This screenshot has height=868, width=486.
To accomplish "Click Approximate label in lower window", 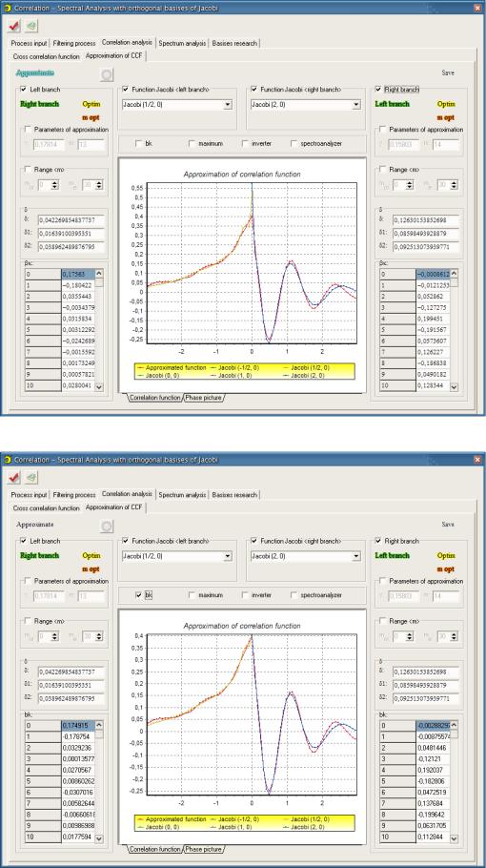I will pyautogui.click(x=35, y=525).
